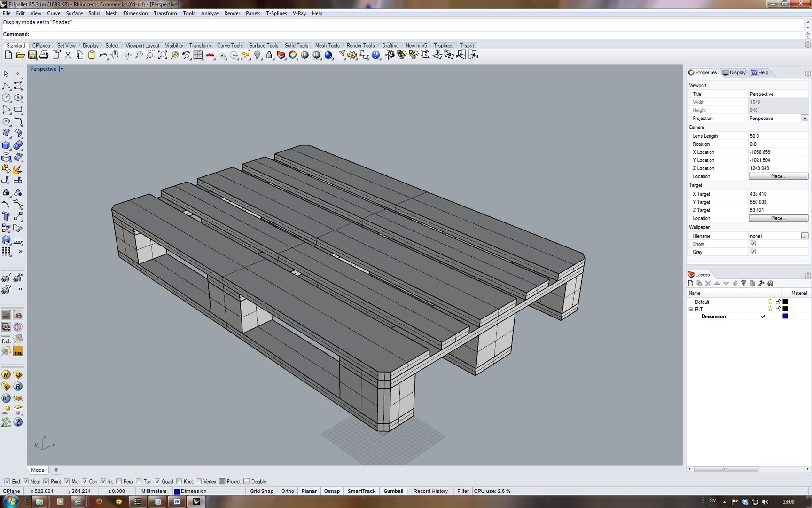Click the black Default layer color swatch

coord(785,302)
